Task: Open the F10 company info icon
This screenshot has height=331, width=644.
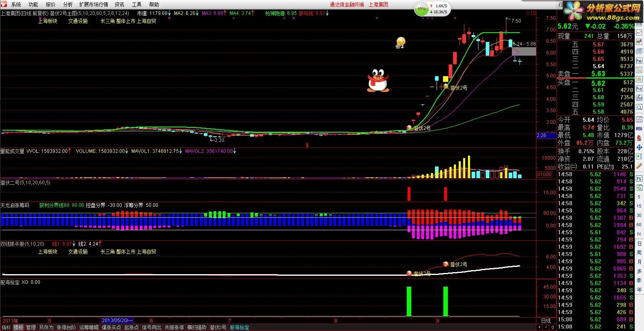Action: pos(639,60)
